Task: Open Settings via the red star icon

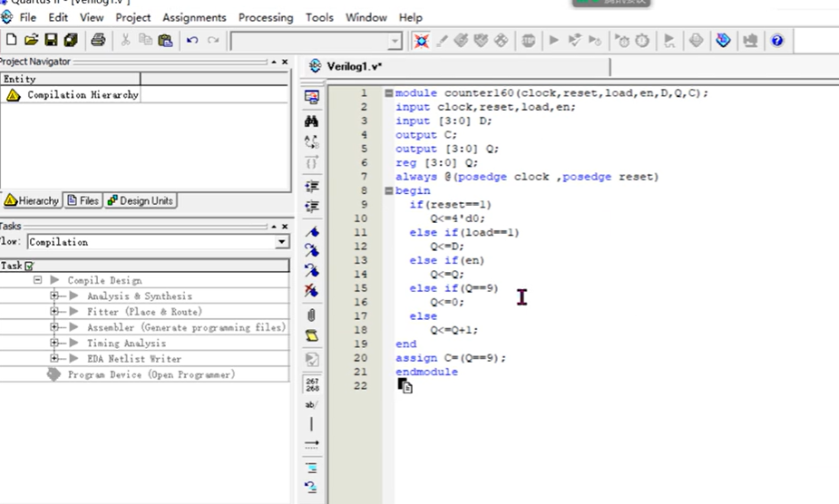Action: tap(421, 41)
